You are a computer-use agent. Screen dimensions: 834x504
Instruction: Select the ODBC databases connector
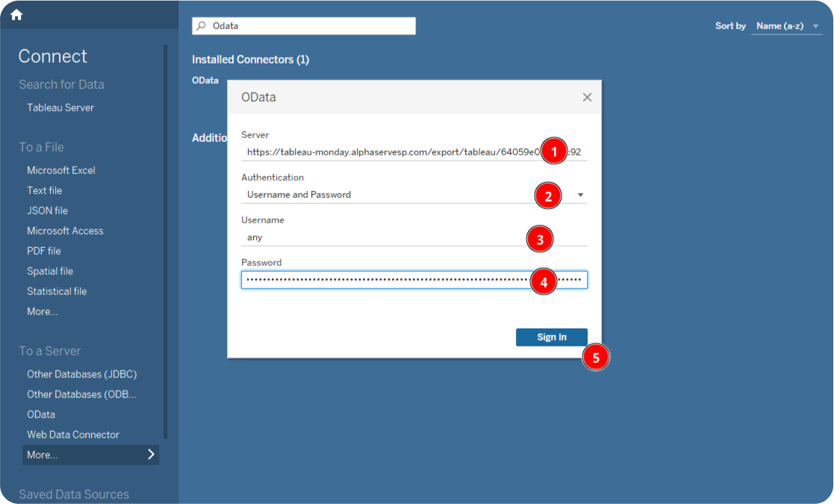pyautogui.click(x=82, y=393)
